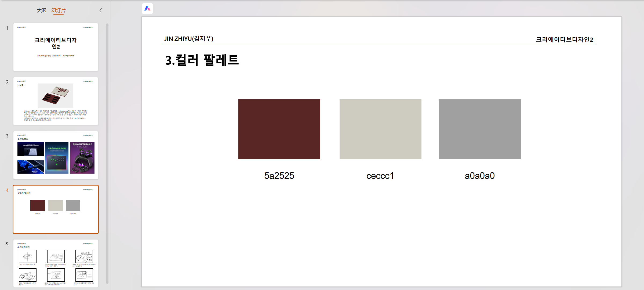Screen dimensions: 644x290
Task: Click the AI assistant logo icon above slide
Action: 147,9
